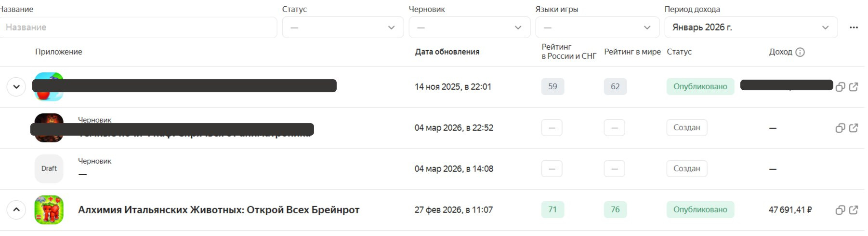
Task: Open Алхимия Итальянских Животных game title
Action: [x=219, y=210]
